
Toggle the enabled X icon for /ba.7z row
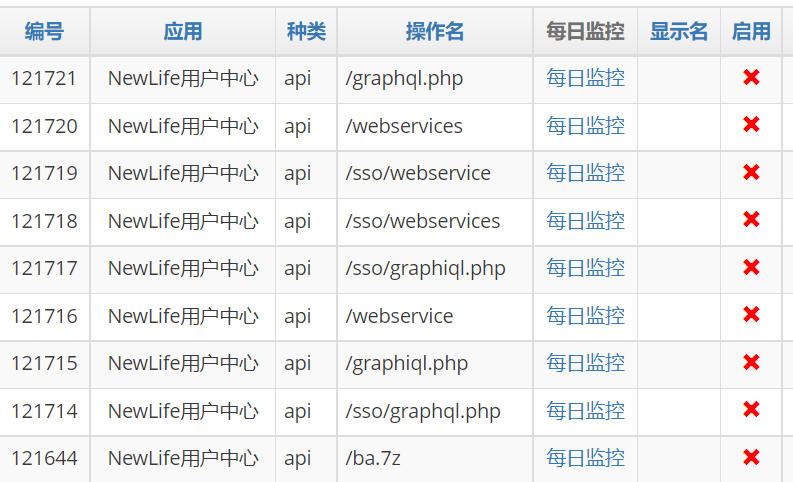click(x=751, y=457)
